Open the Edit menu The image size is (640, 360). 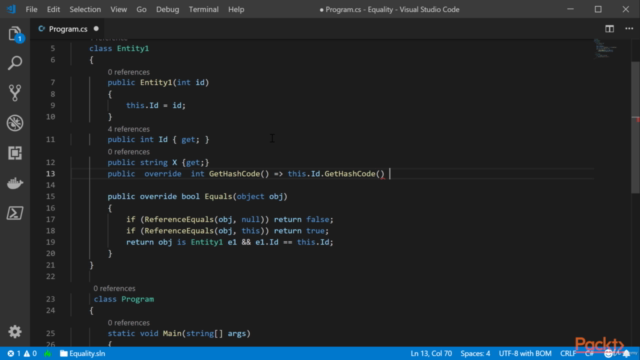pyautogui.click(x=53, y=9)
